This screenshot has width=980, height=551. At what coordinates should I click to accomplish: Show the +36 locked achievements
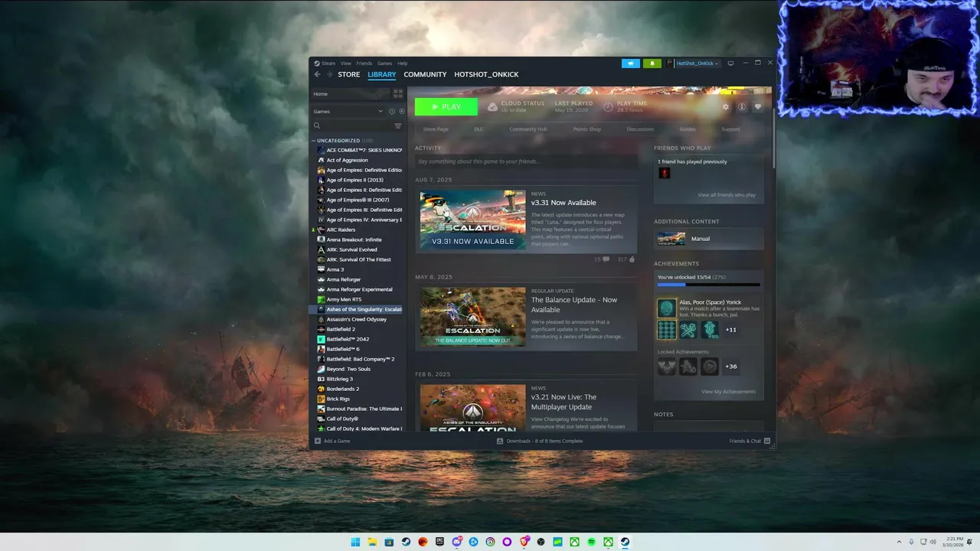(x=731, y=367)
